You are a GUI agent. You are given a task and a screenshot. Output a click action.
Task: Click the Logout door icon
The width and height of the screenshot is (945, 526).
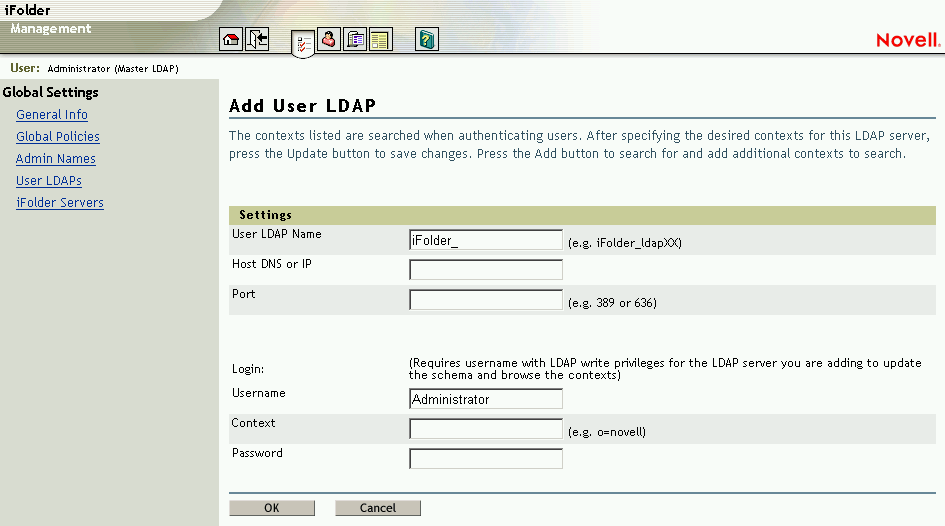pos(257,40)
